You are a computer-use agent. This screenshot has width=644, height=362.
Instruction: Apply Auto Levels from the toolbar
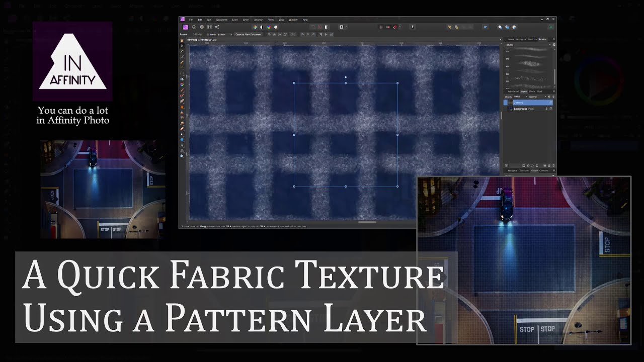(x=255, y=27)
